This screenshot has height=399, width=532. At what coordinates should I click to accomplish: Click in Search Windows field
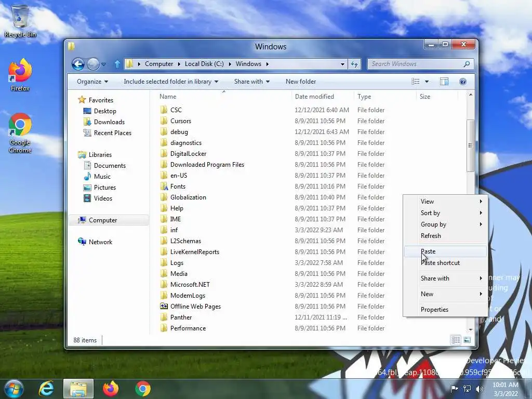(416, 64)
